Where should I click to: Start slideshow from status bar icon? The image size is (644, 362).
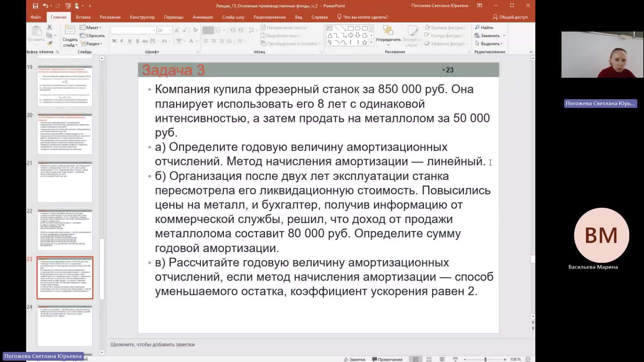pyautogui.click(x=455, y=359)
